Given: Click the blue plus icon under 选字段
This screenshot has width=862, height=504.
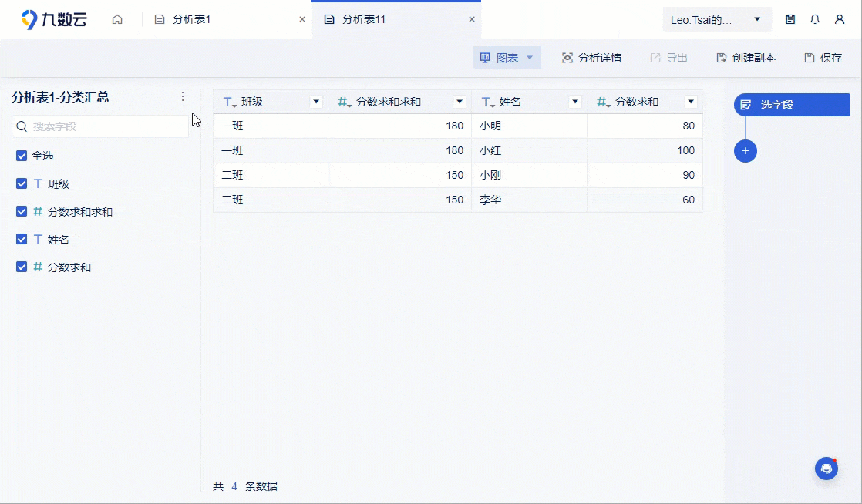Looking at the screenshot, I should click(746, 151).
